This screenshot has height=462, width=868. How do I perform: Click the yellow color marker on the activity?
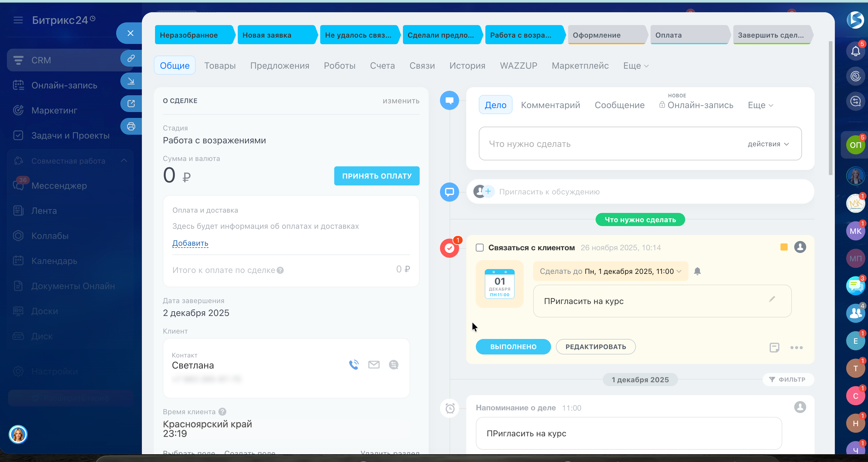pos(784,247)
